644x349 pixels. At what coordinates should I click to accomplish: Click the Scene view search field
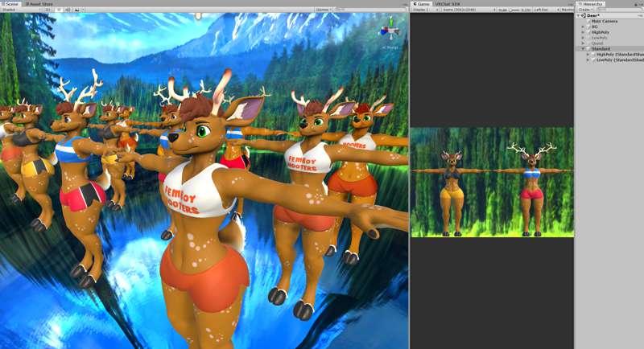click(x=369, y=10)
